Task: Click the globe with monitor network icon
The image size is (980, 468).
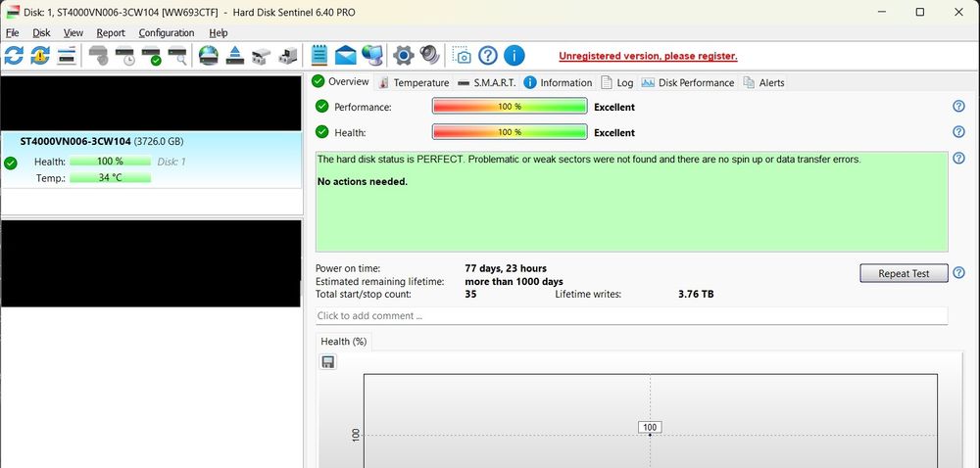Action: (x=372, y=56)
